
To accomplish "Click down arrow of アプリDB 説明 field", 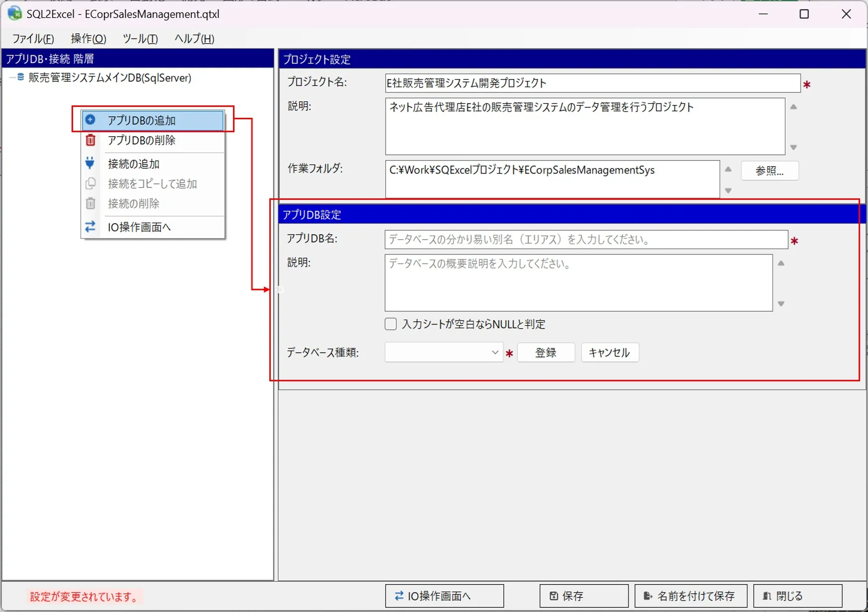I will pyautogui.click(x=781, y=304).
